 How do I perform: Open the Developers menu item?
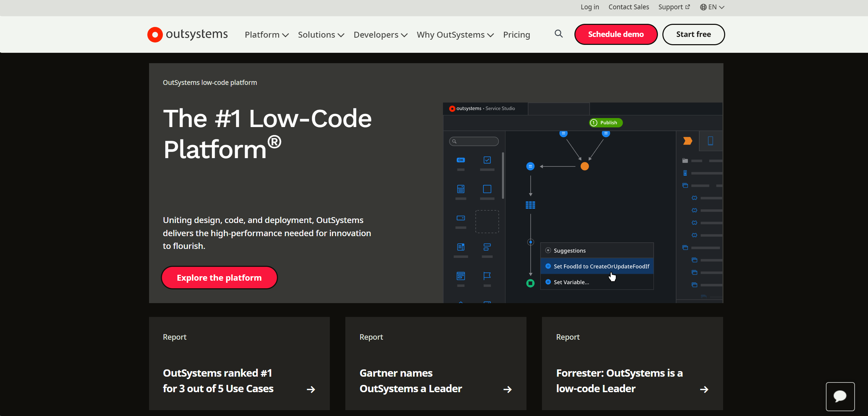pyautogui.click(x=380, y=34)
